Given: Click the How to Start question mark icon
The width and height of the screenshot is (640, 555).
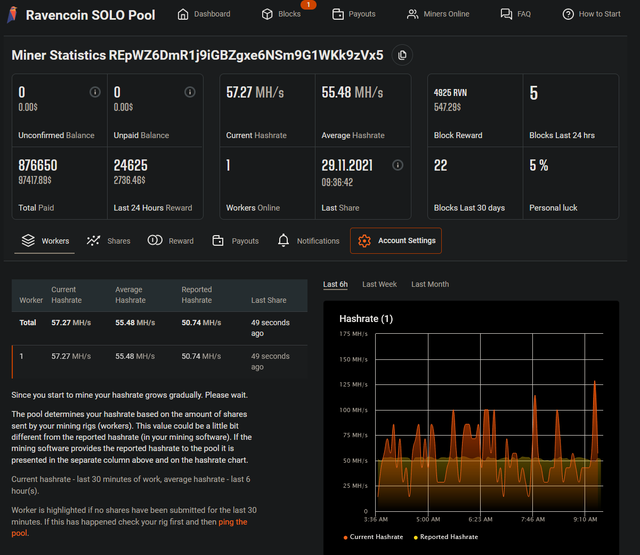Looking at the screenshot, I should point(568,14).
